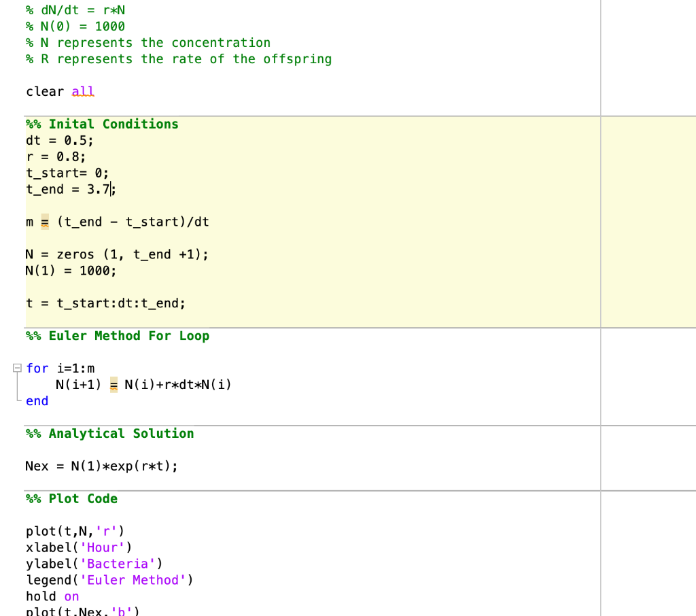Click 'N(i)+r*dt*N(i)' expression

click(x=177, y=385)
